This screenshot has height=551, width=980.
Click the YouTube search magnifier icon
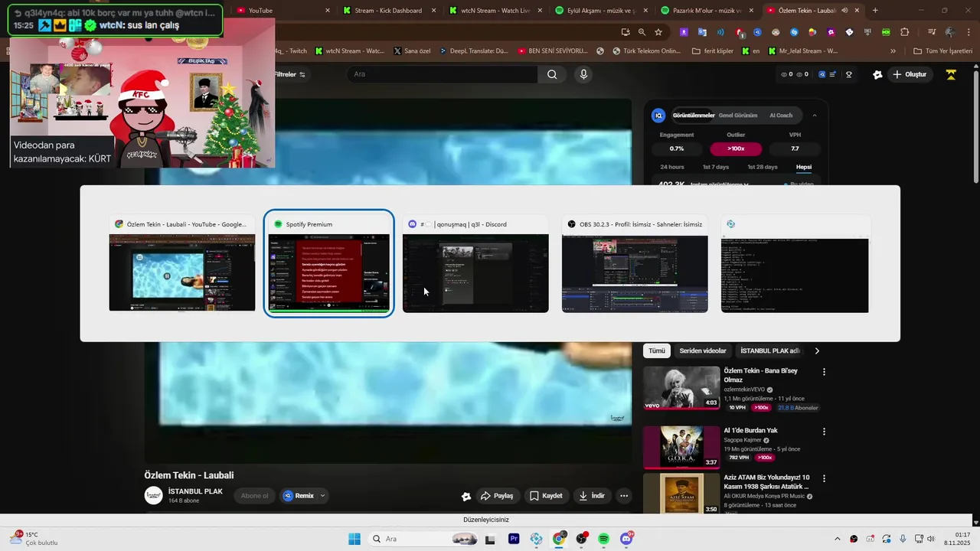click(552, 74)
